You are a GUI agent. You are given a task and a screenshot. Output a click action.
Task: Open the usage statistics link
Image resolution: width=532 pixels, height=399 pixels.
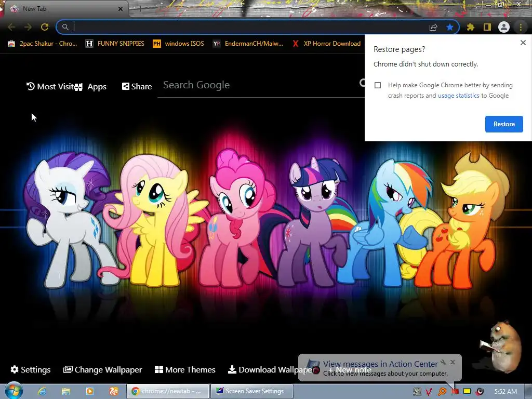(458, 96)
